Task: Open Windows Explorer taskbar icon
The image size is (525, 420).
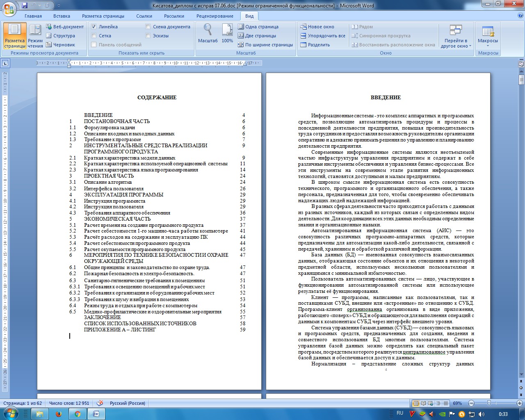Action: 39,414
